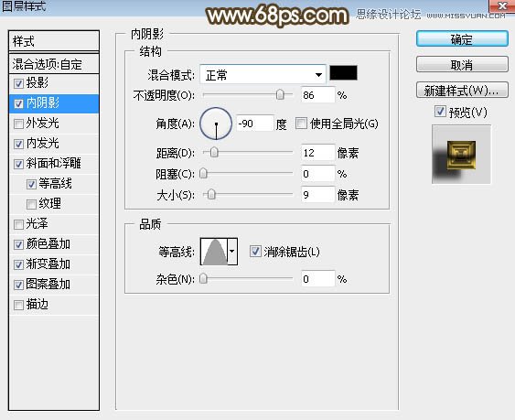Select the 斜面和浮雕 list item
515x420 pixels.
click(x=54, y=164)
